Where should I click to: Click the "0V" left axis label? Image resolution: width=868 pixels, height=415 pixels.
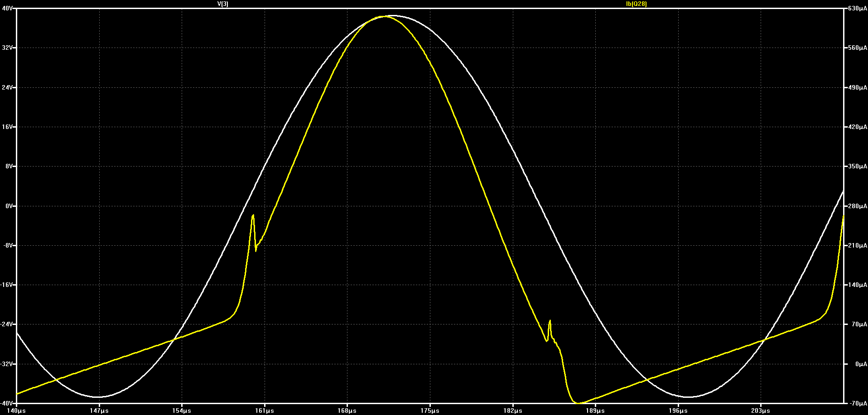pos(9,206)
